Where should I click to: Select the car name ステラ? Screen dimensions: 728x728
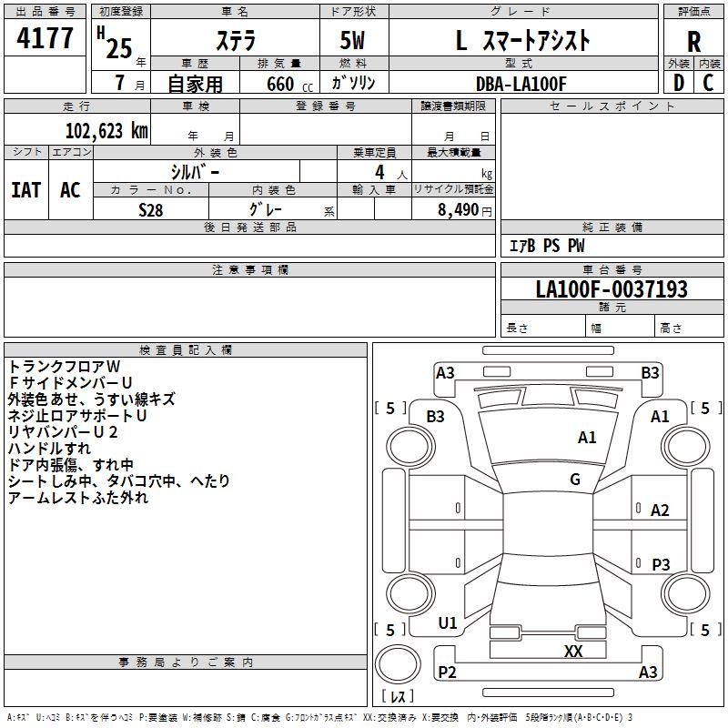(x=236, y=41)
